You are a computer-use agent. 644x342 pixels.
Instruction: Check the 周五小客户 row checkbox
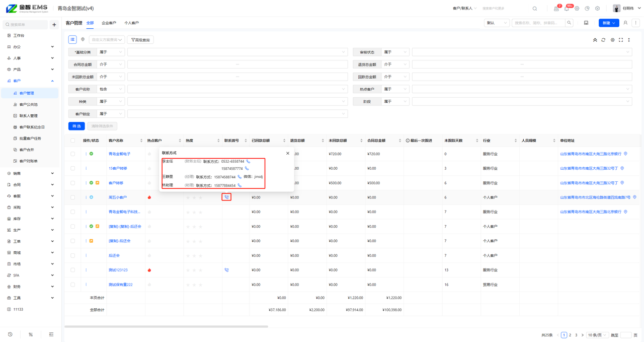click(73, 197)
